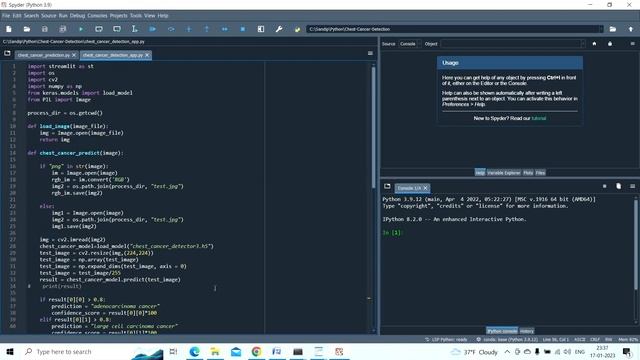Viewport: 640px width, 360px height.
Task: Switch to the Variable Explorer tab
Action: coord(504,173)
